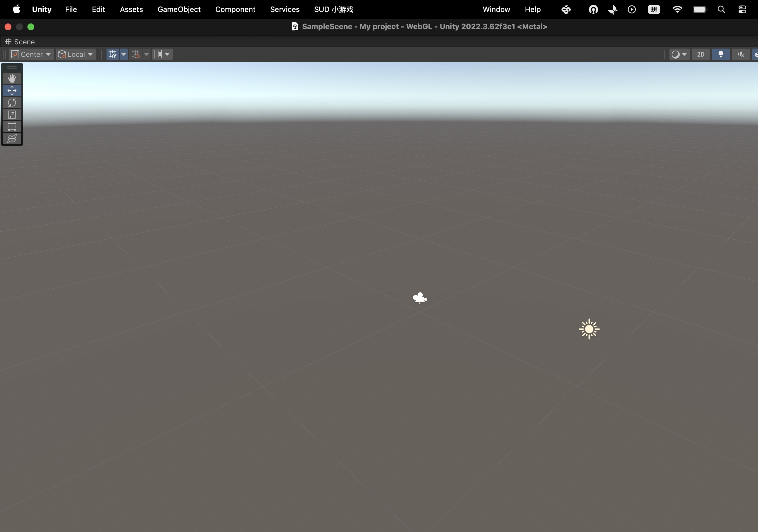
Task: Click the Main Camera gizmo in the scene
Action: coord(420,298)
